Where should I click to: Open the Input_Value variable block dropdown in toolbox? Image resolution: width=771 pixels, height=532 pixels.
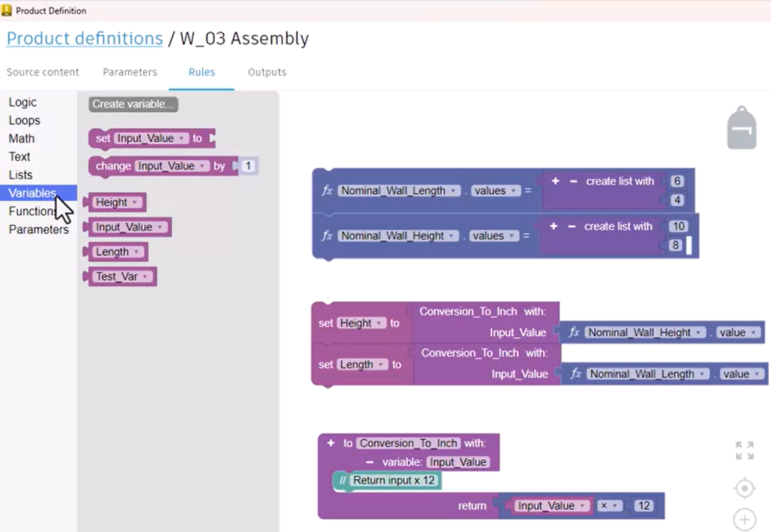130,227
